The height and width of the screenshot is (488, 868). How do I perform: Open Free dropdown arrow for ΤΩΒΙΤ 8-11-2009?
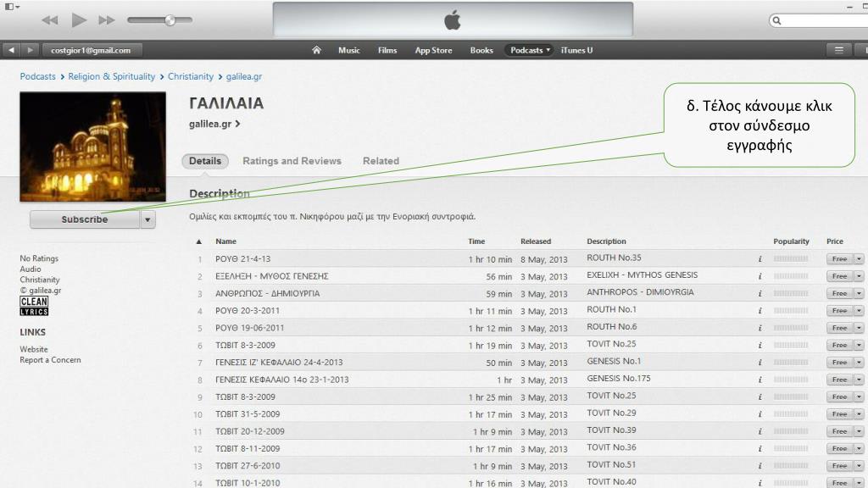click(x=859, y=449)
